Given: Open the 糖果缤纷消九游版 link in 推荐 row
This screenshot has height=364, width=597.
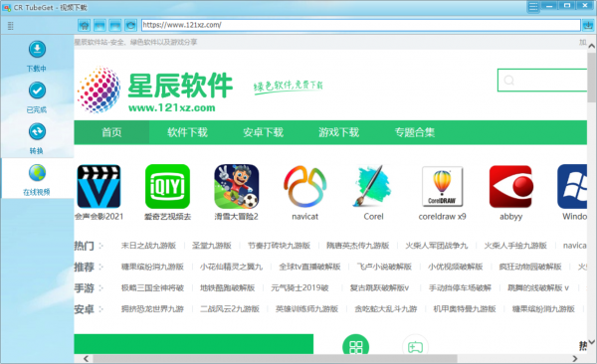Looking at the screenshot, I should [x=152, y=267].
